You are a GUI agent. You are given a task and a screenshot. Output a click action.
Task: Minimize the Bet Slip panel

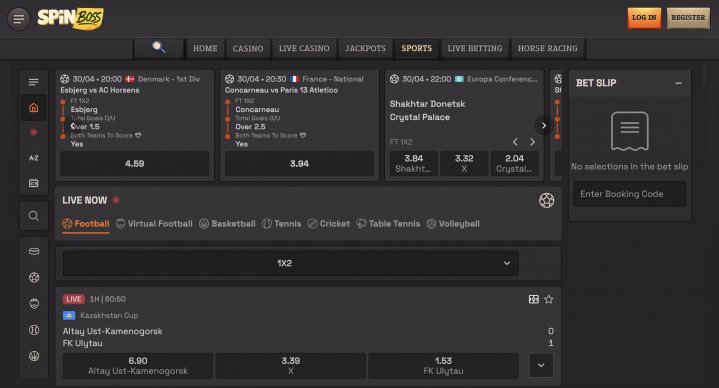[x=678, y=83]
